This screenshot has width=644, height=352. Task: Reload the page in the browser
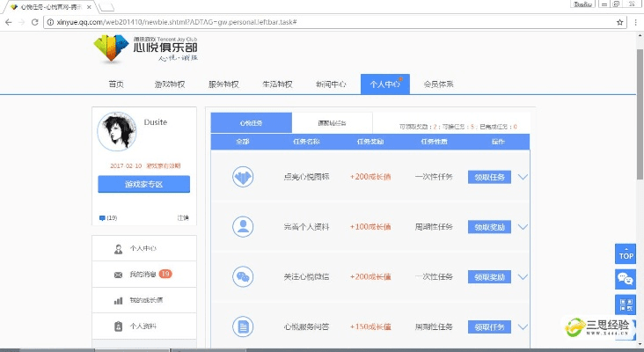tap(34, 22)
